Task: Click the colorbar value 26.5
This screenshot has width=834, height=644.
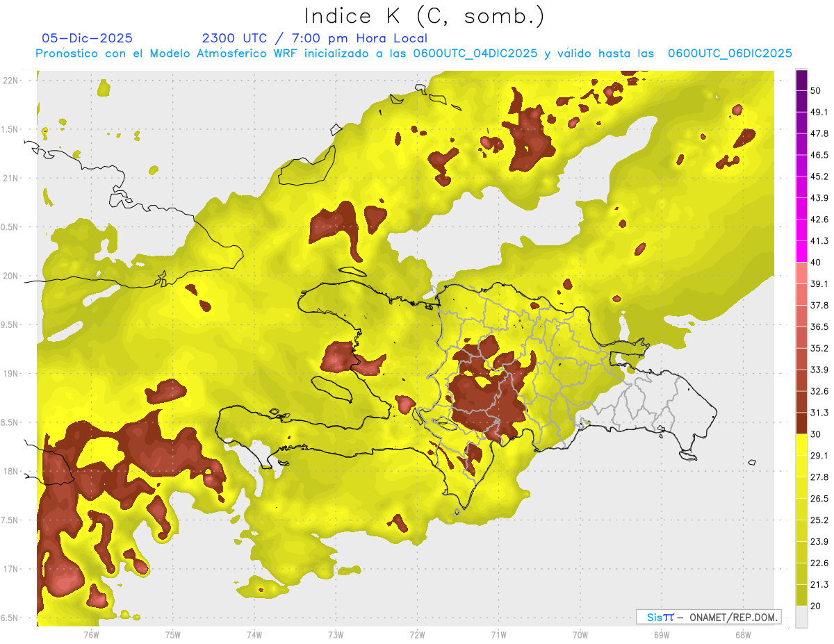Action: point(819,499)
